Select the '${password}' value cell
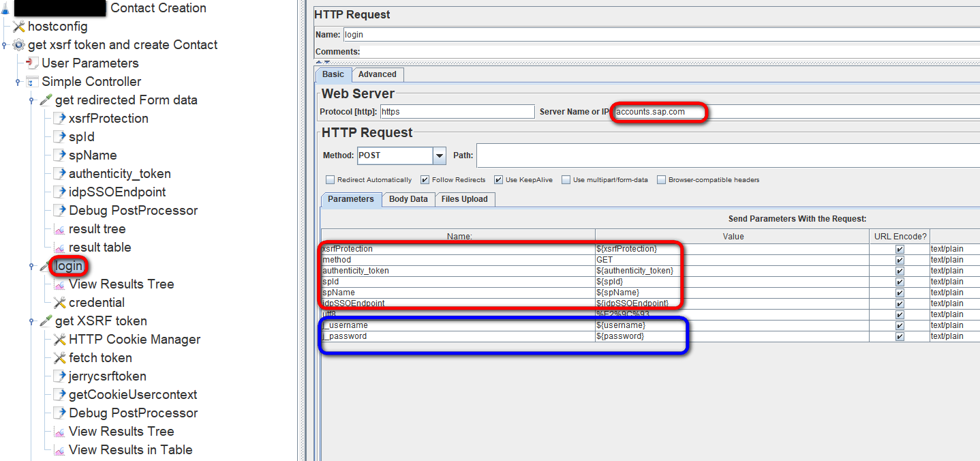980x461 pixels. tap(733, 336)
